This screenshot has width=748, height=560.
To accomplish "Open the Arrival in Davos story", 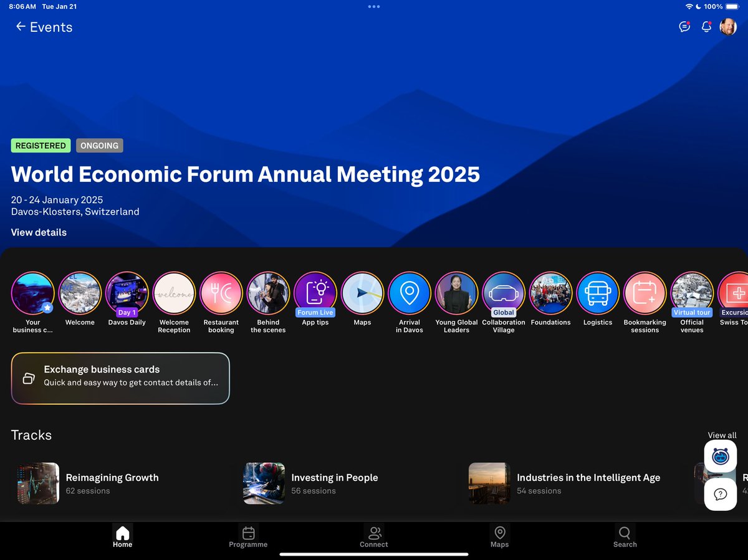I will [410, 293].
